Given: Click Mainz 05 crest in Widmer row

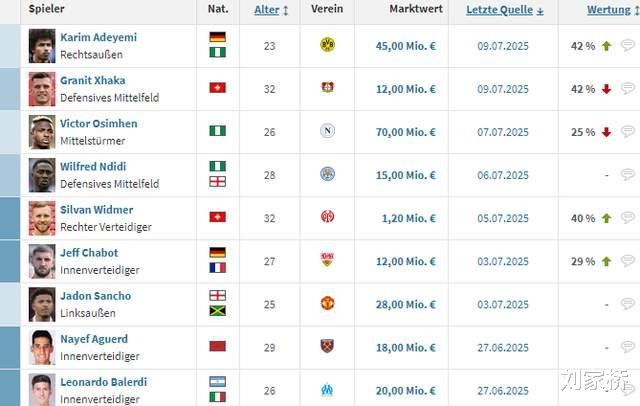Looking at the screenshot, I should tap(327, 217).
